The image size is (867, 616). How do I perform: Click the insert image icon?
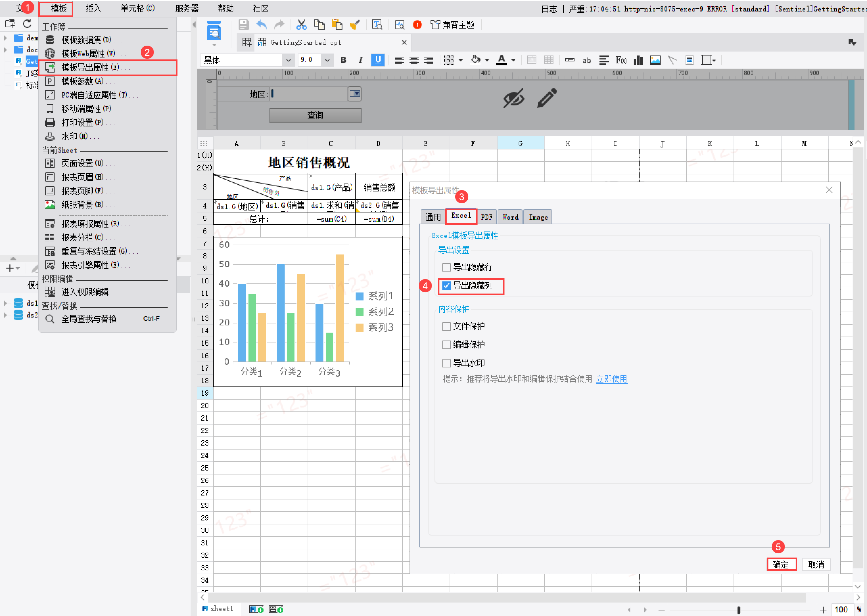[x=655, y=60]
